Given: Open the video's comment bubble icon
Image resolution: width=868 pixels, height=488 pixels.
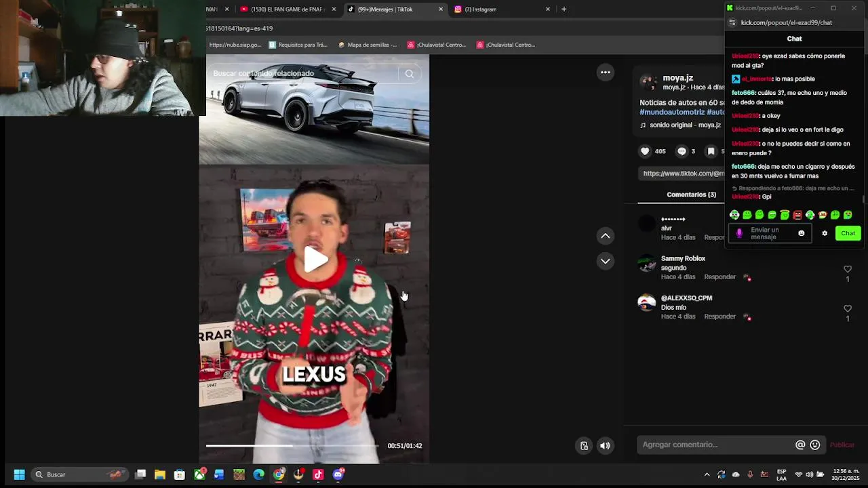Looking at the screenshot, I should tap(682, 151).
